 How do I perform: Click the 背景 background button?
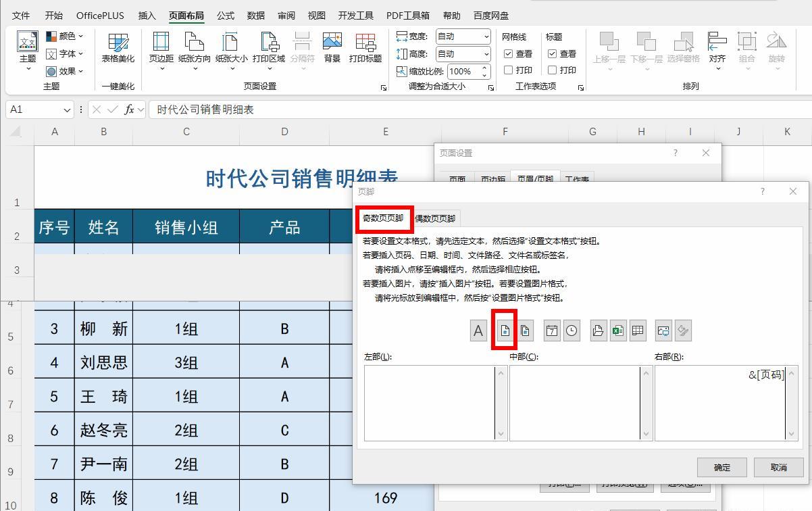[332, 48]
